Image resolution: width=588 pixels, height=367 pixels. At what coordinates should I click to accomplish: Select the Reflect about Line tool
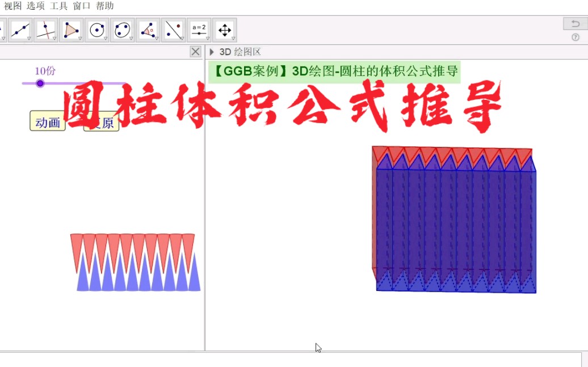tap(174, 29)
